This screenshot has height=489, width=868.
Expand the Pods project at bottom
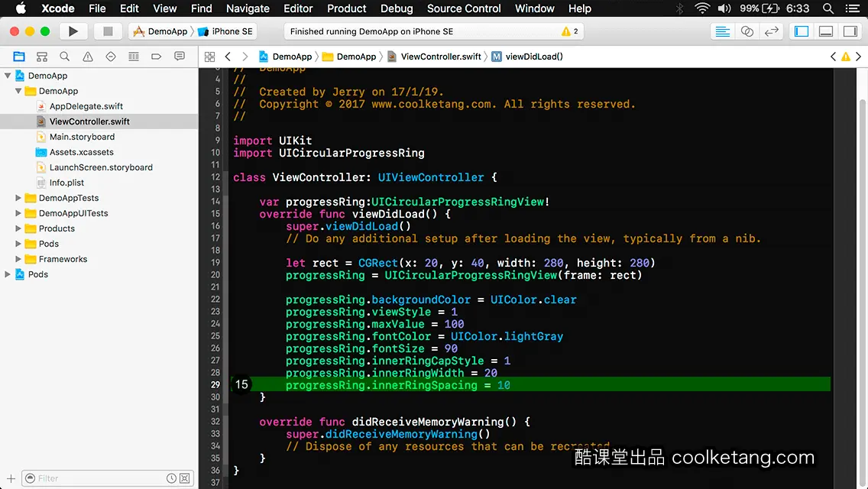point(8,274)
